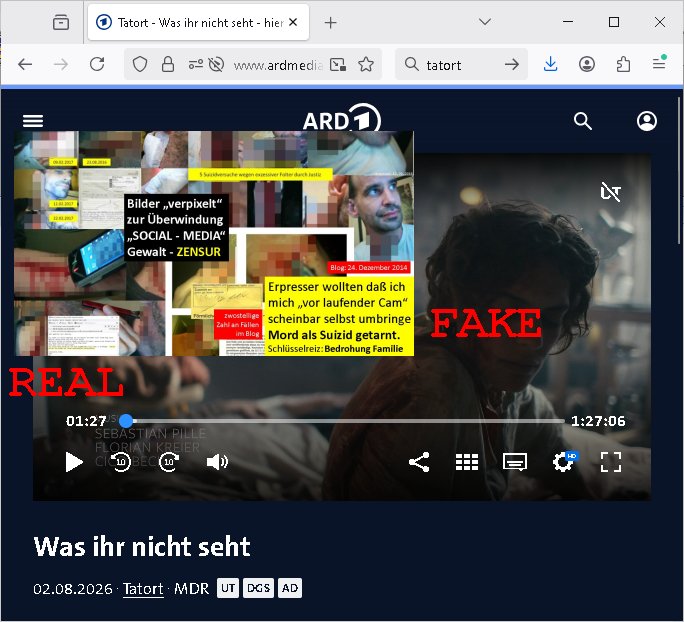
Task: Click the page vertical scrollbar
Action: pyautogui.click(x=679, y=170)
